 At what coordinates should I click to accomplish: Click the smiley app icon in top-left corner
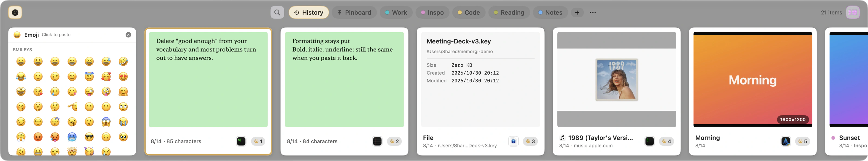(15, 12)
